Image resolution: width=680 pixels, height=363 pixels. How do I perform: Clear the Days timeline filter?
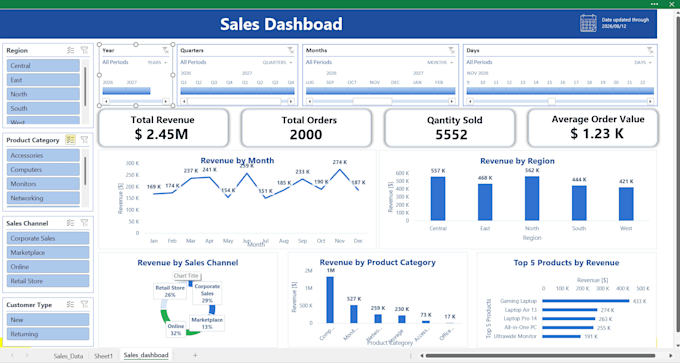click(x=650, y=50)
